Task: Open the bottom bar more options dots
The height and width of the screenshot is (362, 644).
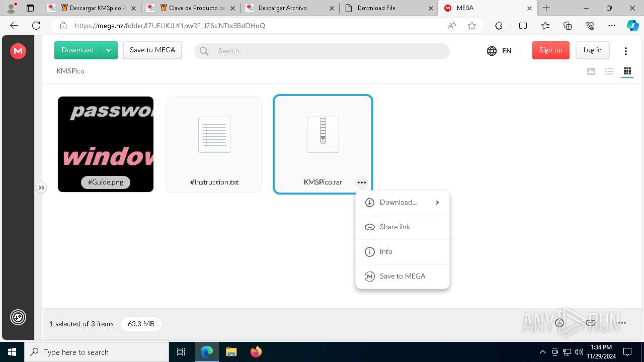Action: pos(622,323)
